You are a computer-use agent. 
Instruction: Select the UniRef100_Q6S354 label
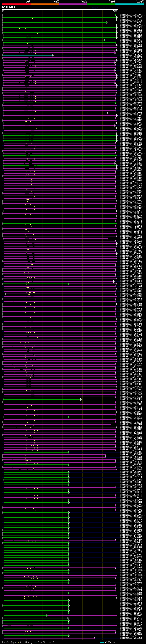coord(131,638)
